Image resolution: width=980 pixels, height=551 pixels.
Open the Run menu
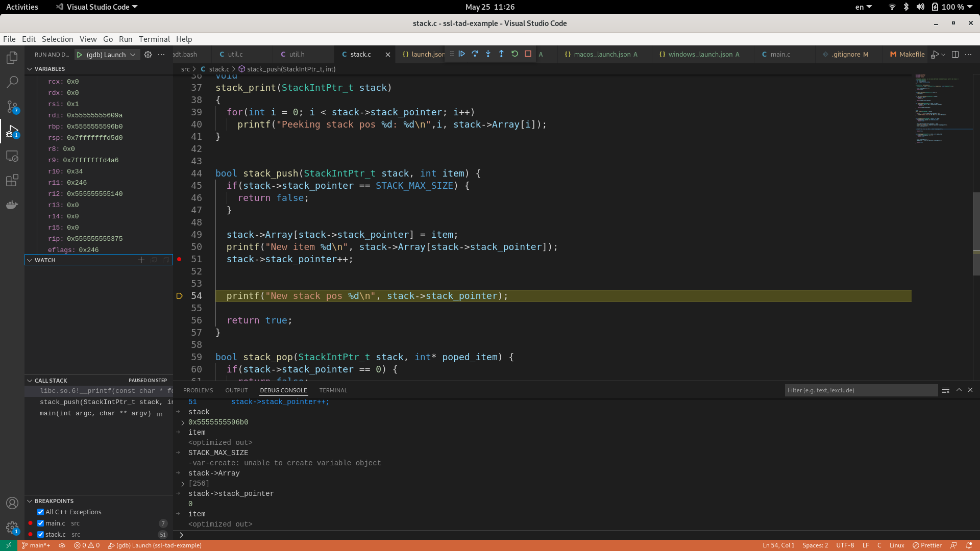coord(126,39)
